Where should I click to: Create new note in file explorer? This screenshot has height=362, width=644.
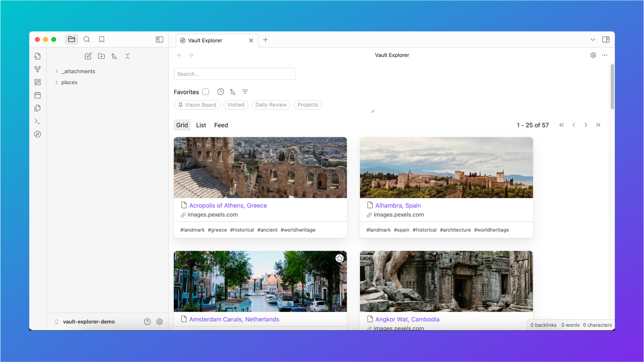[88, 56]
